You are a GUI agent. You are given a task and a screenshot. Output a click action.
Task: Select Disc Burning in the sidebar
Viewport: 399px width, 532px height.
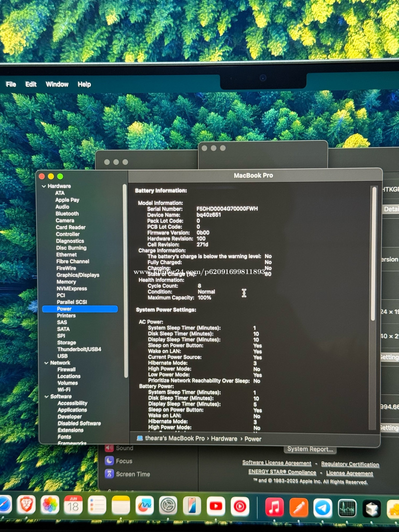tap(71, 248)
